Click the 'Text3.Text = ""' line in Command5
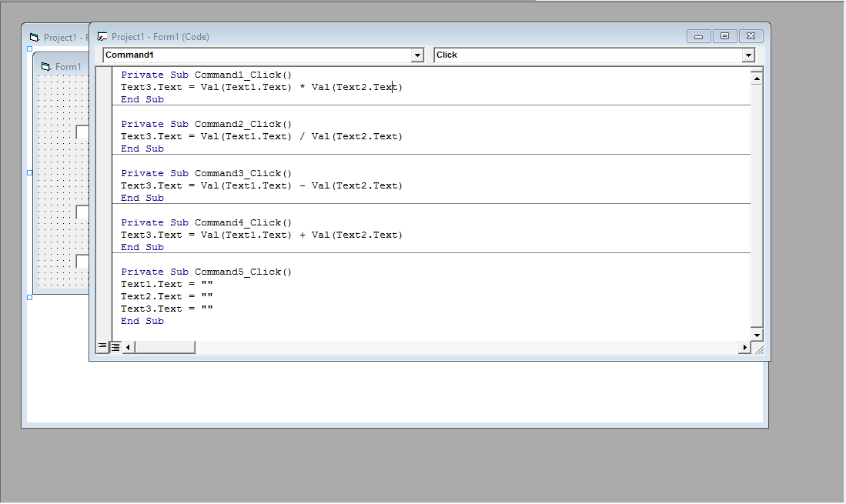846x504 pixels. coord(167,309)
